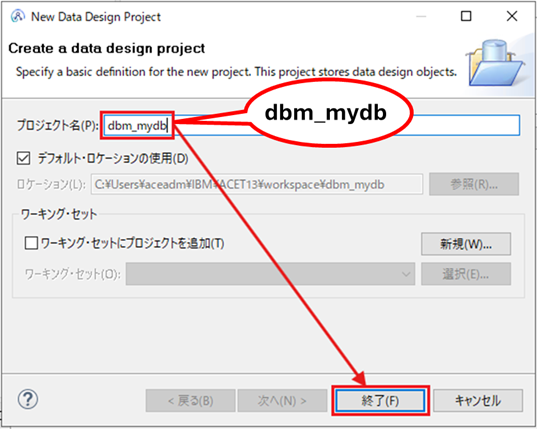Close the dialog with the X icon
537x429 pixels.
coord(512,16)
